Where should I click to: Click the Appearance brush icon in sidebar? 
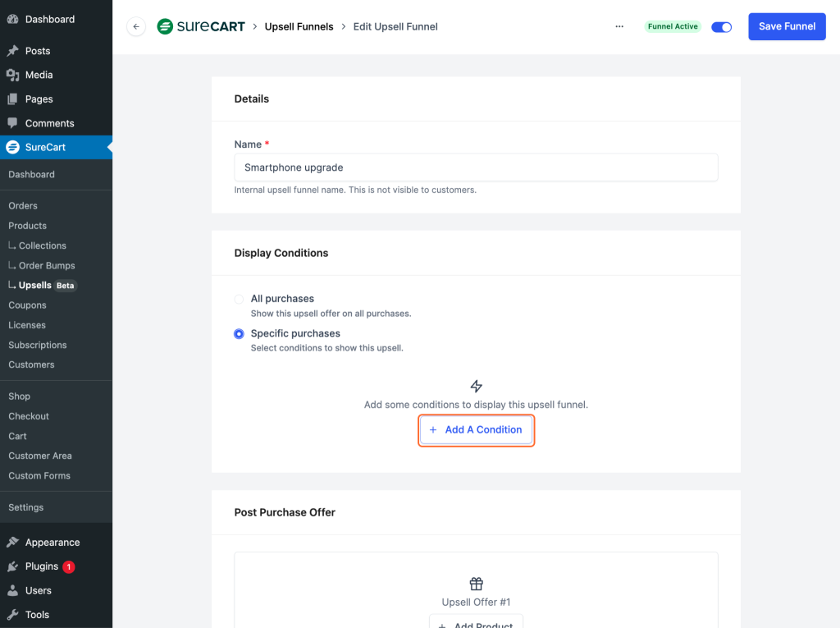12,543
